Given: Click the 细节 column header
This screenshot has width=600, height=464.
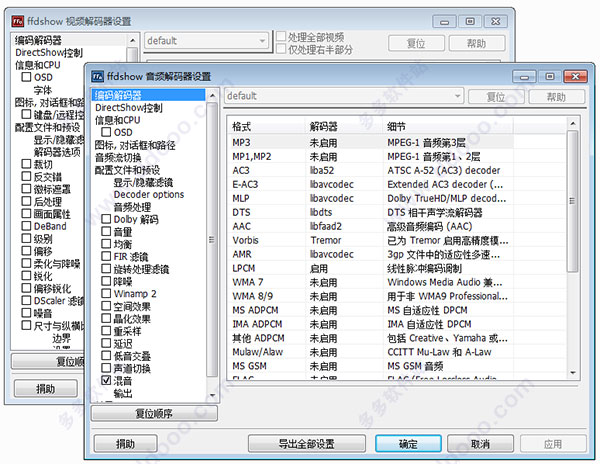Looking at the screenshot, I should 448,126.
